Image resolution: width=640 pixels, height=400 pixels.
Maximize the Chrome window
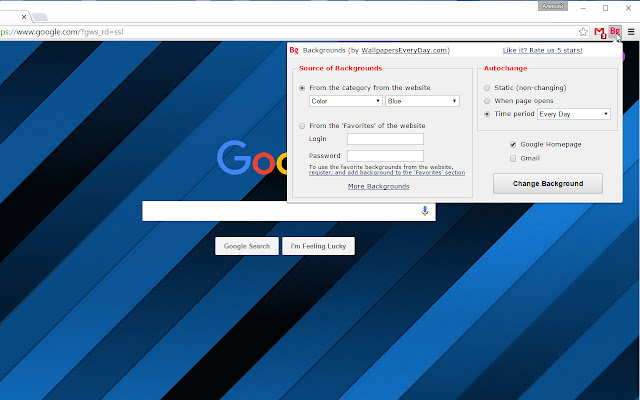click(x=606, y=8)
